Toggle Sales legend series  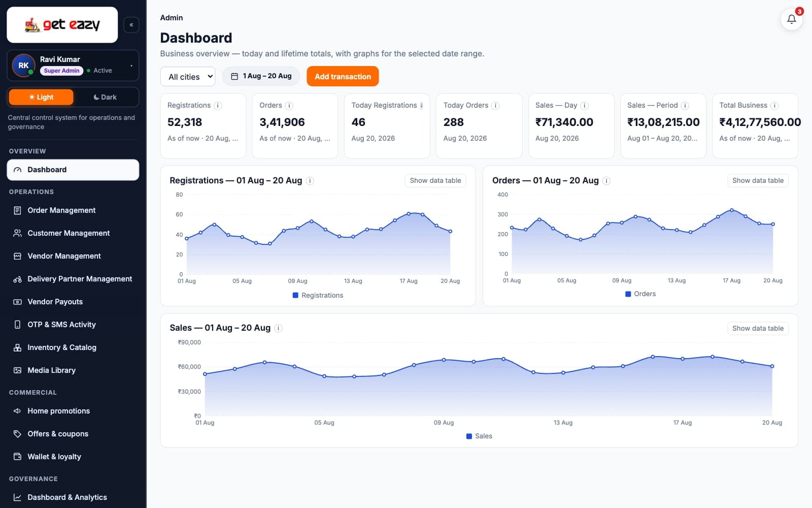[479, 436]
